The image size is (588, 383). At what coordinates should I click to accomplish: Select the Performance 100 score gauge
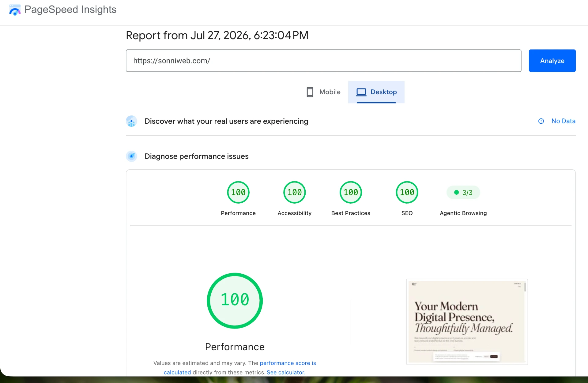[238, 192]
